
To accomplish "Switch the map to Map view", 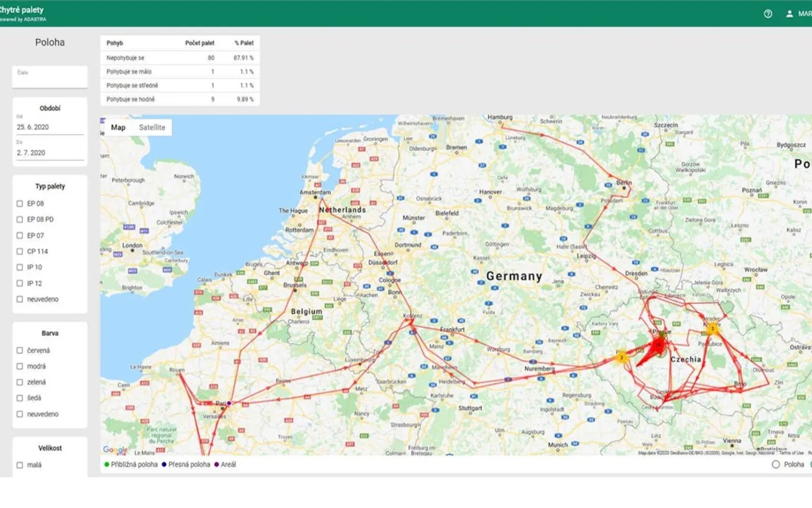I will tap(118, 128).
